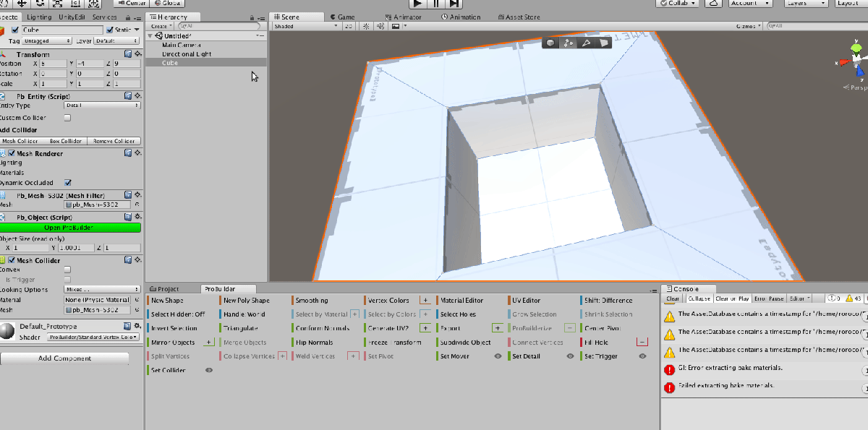The image size is (868, 430).
Task: Open the Collab dropdown
Action: (678, 3)
